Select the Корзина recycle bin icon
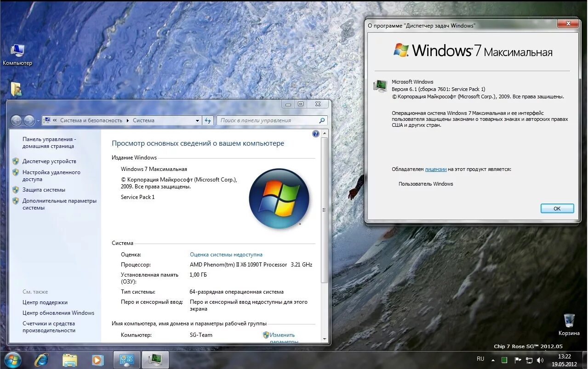 pos(569,325)
